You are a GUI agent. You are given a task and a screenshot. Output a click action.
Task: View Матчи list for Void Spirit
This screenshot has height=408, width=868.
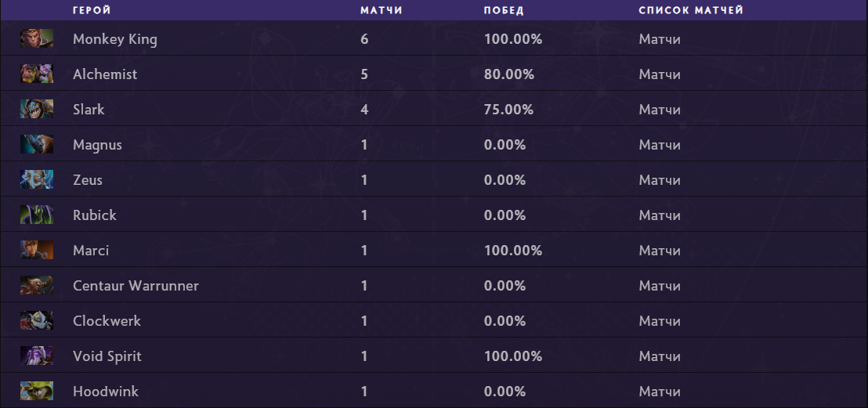click(x=660, y=356)
